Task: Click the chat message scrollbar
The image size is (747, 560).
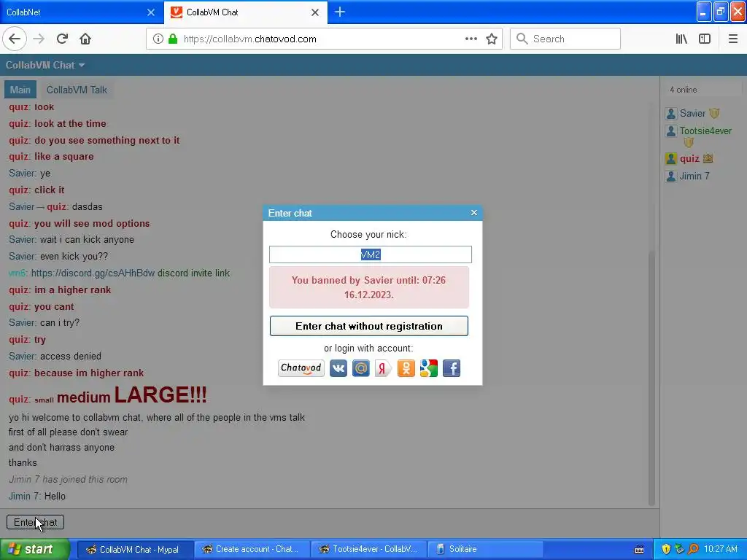Action: [651, 378]
